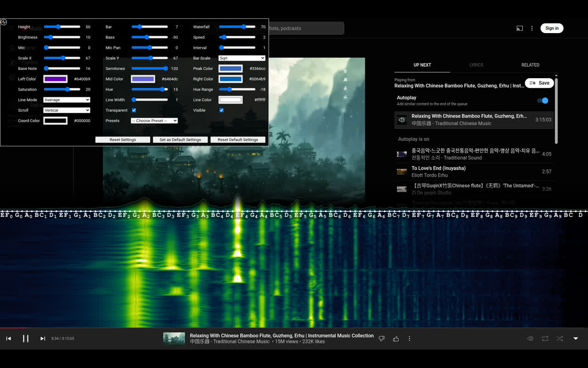Open the Right Color swatch

click(231, 79)
